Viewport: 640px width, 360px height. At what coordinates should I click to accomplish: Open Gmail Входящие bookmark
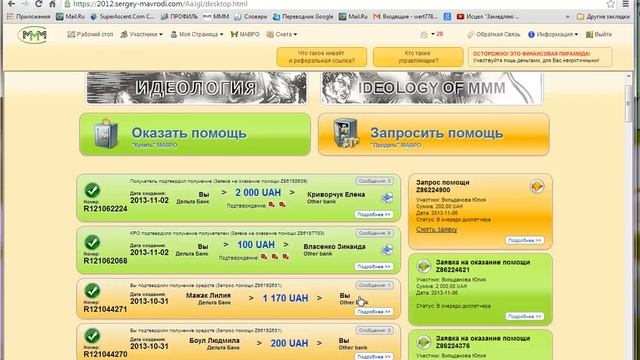tap(405, 17)
